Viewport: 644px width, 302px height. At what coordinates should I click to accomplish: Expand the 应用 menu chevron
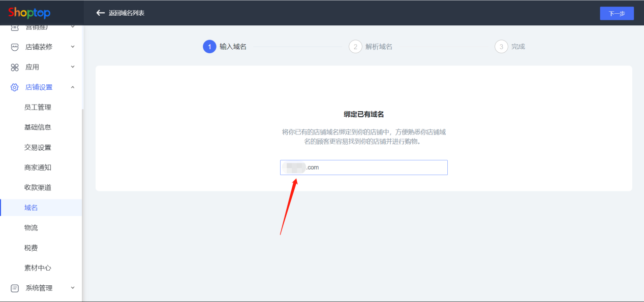73,67
